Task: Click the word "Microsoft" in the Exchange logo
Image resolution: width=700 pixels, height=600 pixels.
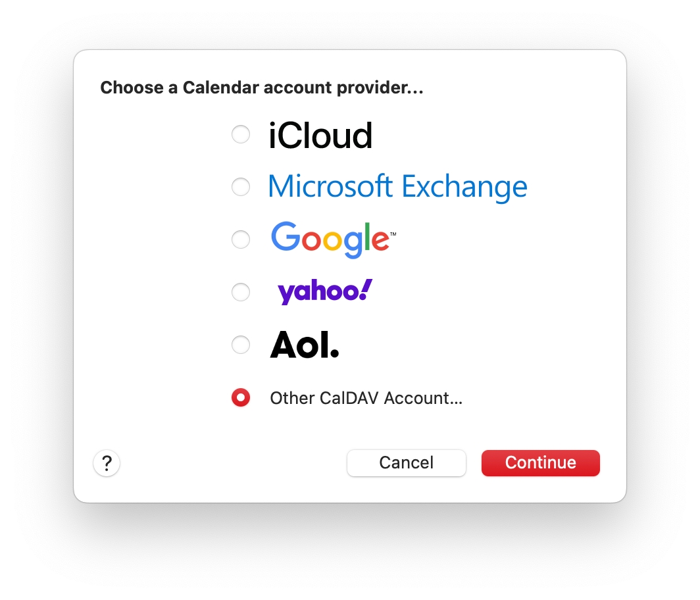Action: point(330,187)
